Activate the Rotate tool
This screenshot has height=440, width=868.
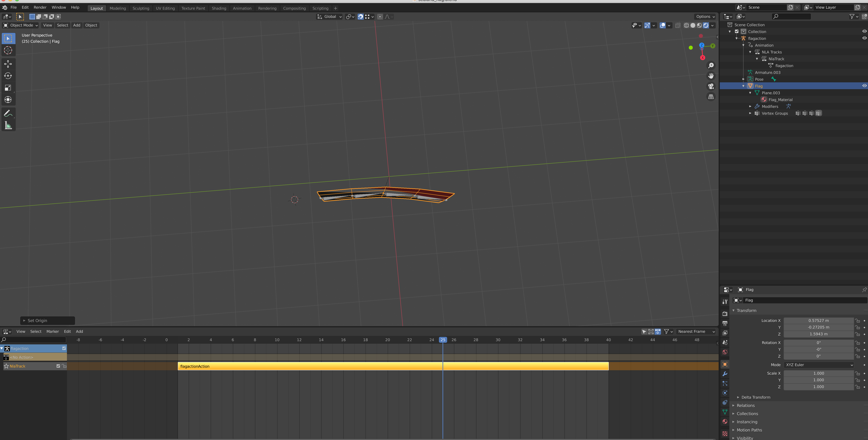(x=8, y=76)
